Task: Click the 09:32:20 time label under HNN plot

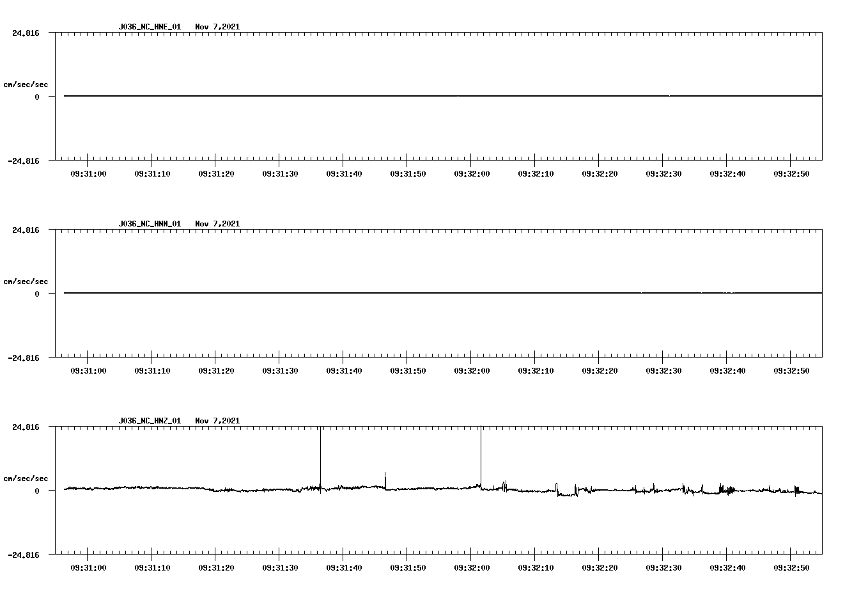Action: pyautogui.click(x=600, y=370)
